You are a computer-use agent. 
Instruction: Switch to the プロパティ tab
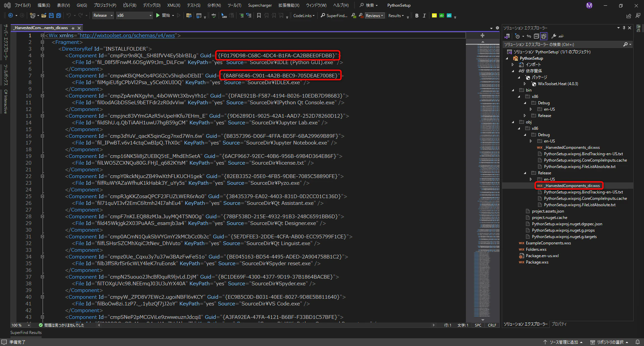[x=559, y=324]
